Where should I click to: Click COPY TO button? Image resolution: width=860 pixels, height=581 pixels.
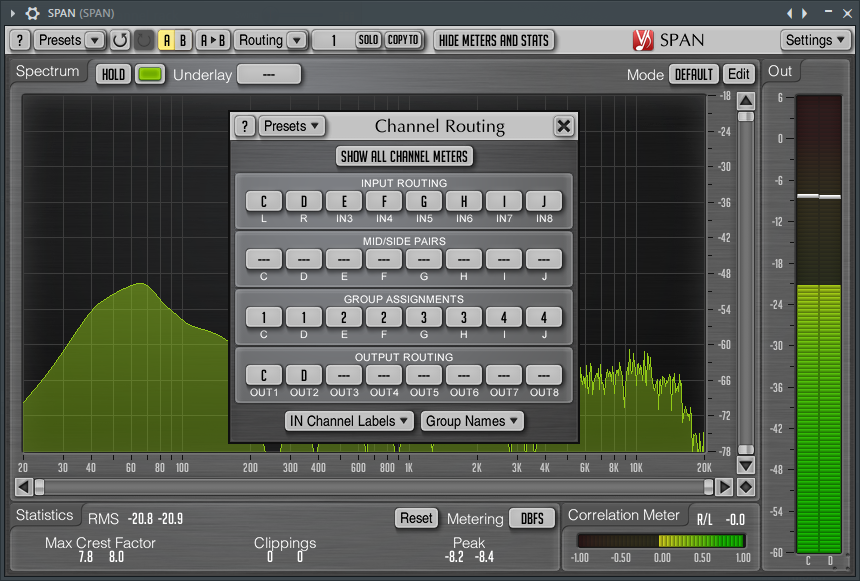tap(403, 40)
